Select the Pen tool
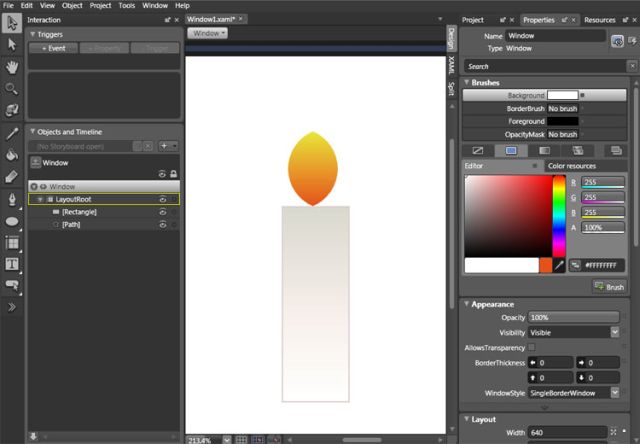This screenshot has height=444, width=640. pos(12,200)
